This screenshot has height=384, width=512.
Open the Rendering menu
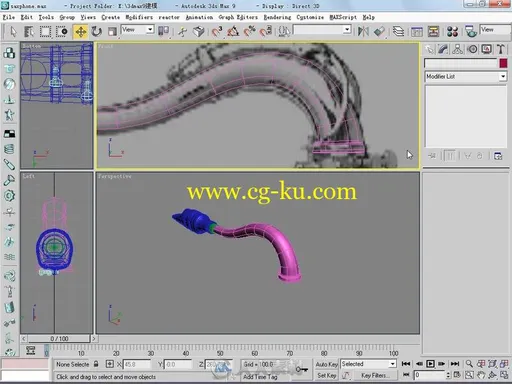pos(277,17)
